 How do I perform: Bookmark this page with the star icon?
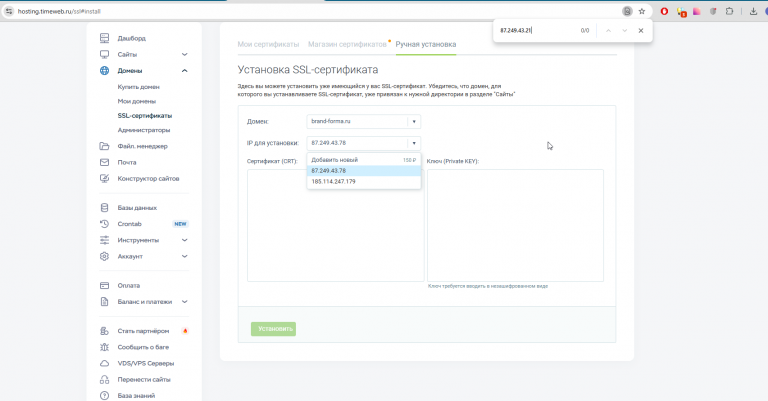point(642,11)
